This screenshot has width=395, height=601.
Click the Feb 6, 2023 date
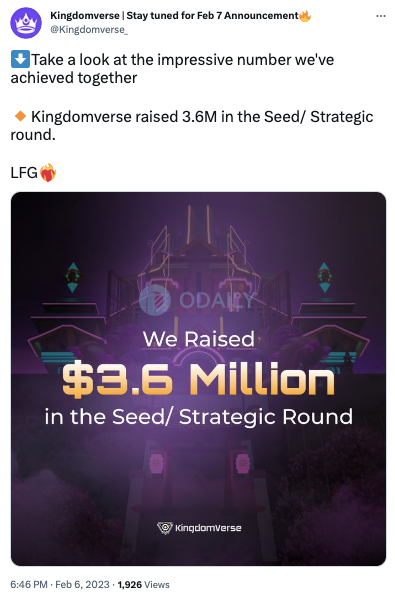coord(82,585)
